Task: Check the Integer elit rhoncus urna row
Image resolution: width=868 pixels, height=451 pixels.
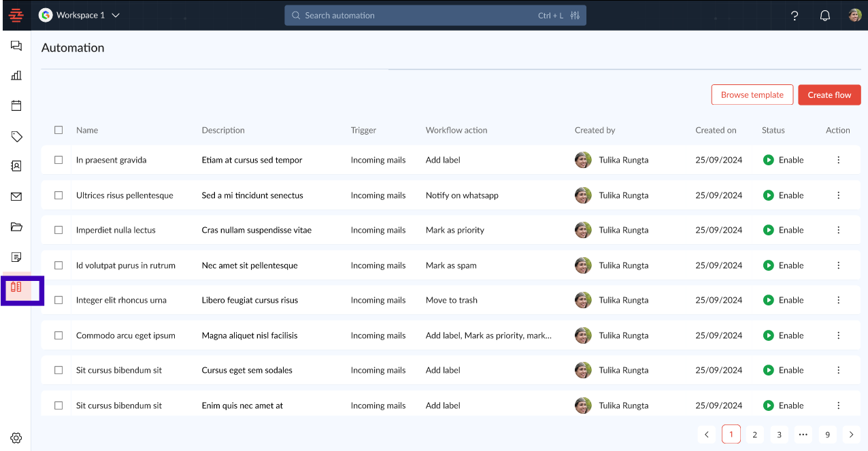Action: [x=59, y=300]
